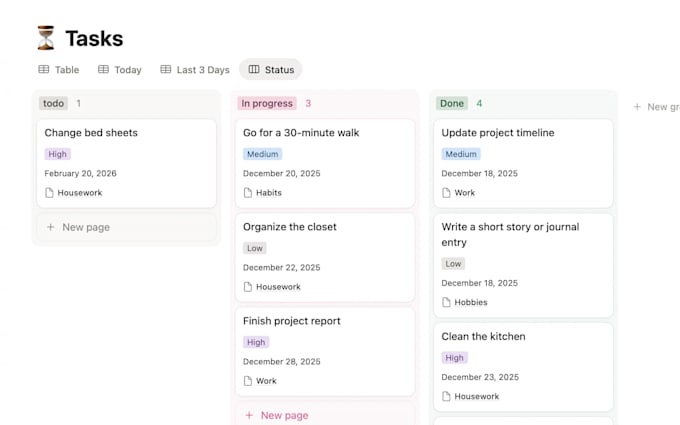Add a New group column

[656, 107]
